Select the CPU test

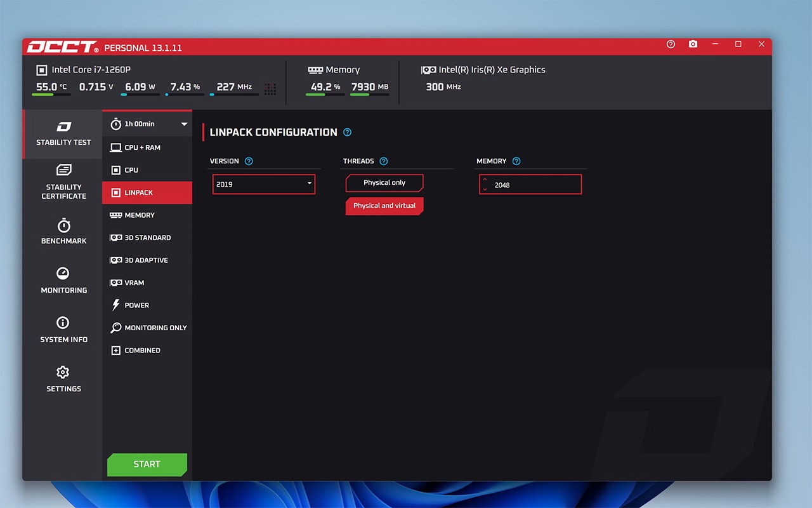147,170
